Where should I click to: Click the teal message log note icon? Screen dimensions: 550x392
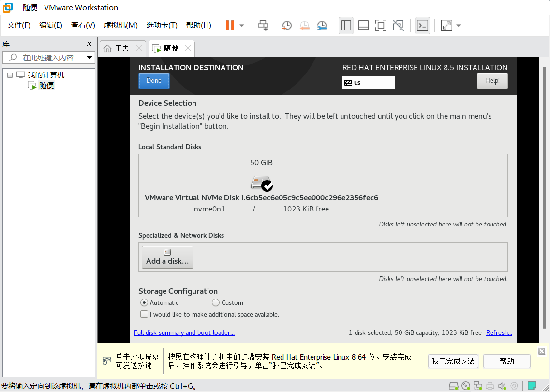tap(532, 386)
